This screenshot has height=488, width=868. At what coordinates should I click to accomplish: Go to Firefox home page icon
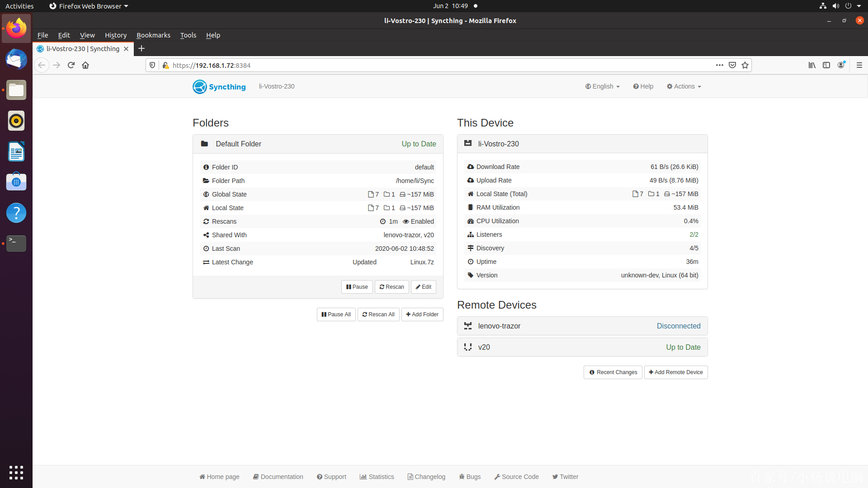[85, 65]
